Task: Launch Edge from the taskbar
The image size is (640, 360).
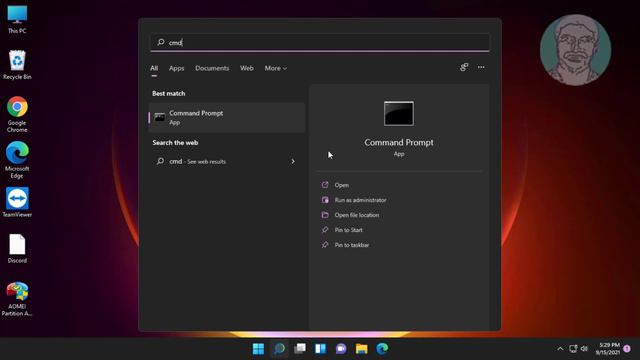Action: coord(382,349)
